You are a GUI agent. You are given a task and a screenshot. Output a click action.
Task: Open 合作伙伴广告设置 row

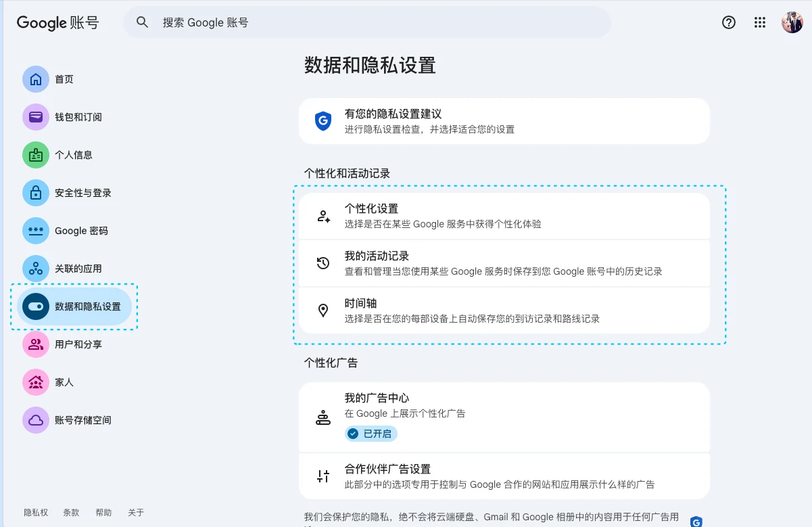(x=504, y=476)
